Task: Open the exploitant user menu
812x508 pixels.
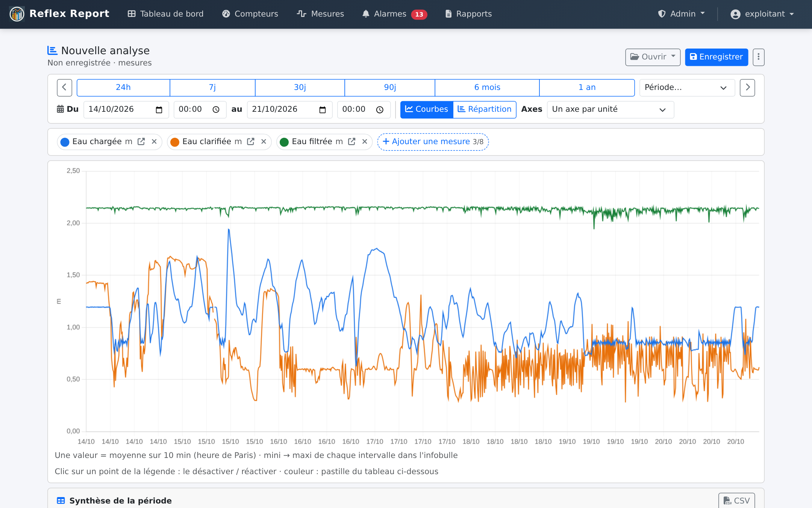Action: pyautogui.click(x=762, y=14)
